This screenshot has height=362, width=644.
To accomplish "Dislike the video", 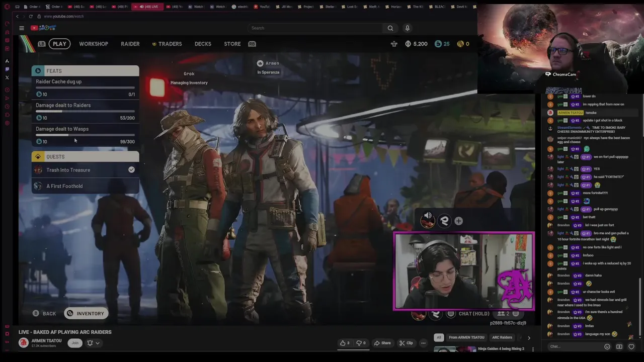I will pos(361,343).
